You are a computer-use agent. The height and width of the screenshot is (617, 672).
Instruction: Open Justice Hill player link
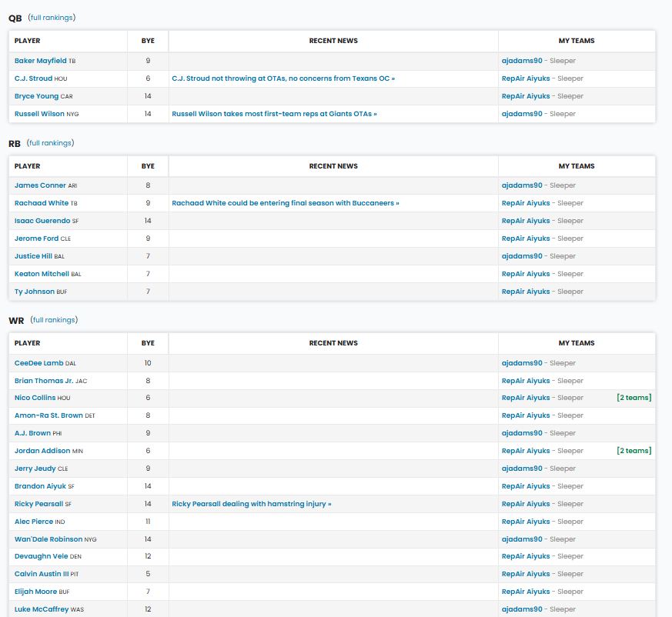click(x=33, y=256)
